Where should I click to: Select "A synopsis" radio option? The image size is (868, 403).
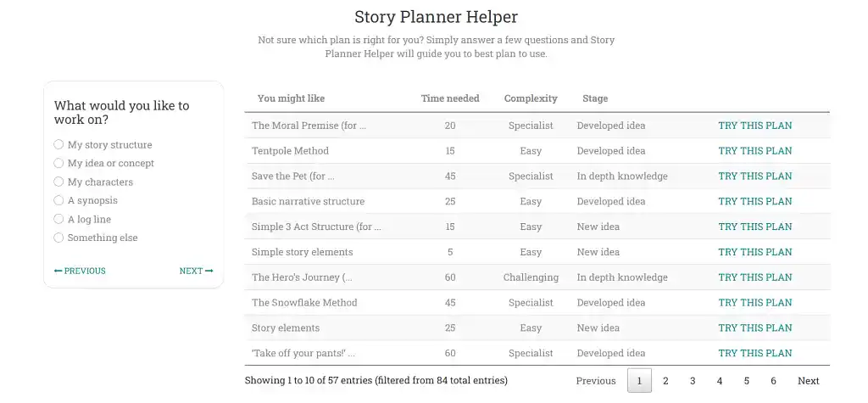(59, 201)
